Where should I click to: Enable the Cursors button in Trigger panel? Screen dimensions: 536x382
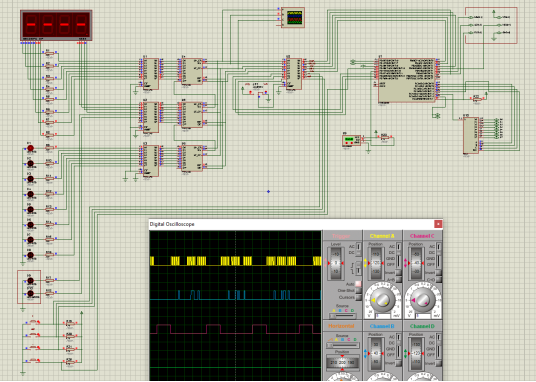[358, 298]
